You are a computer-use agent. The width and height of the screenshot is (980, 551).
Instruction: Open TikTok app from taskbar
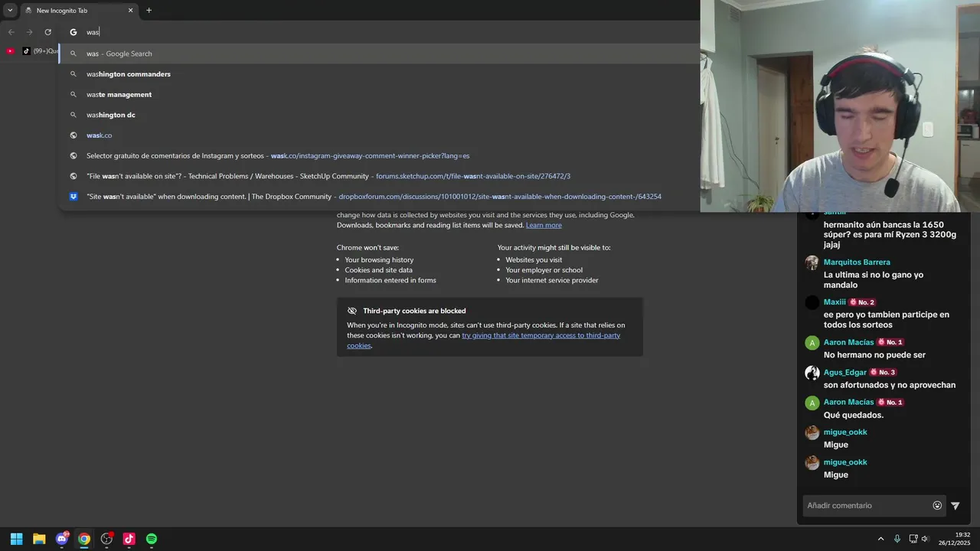coord(129,539)
